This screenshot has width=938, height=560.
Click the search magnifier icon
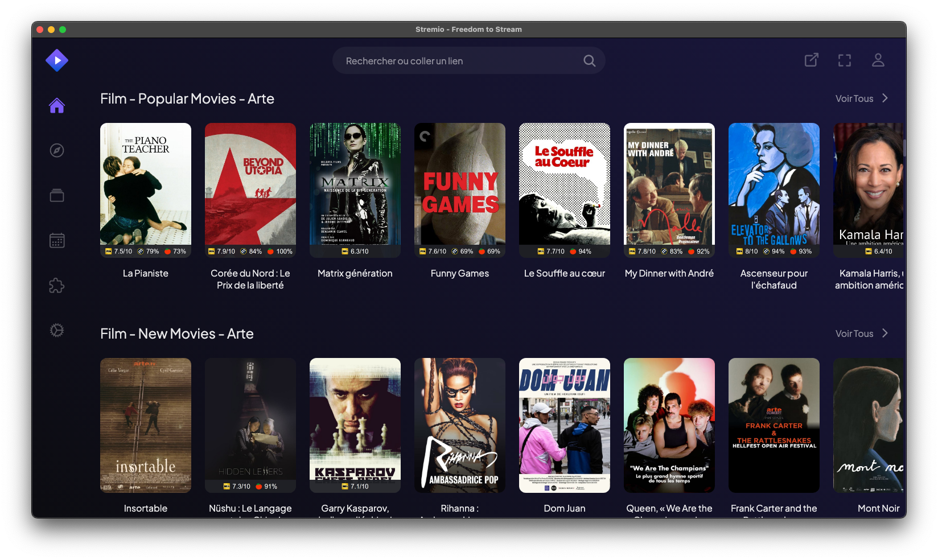[x=590, y=61]
